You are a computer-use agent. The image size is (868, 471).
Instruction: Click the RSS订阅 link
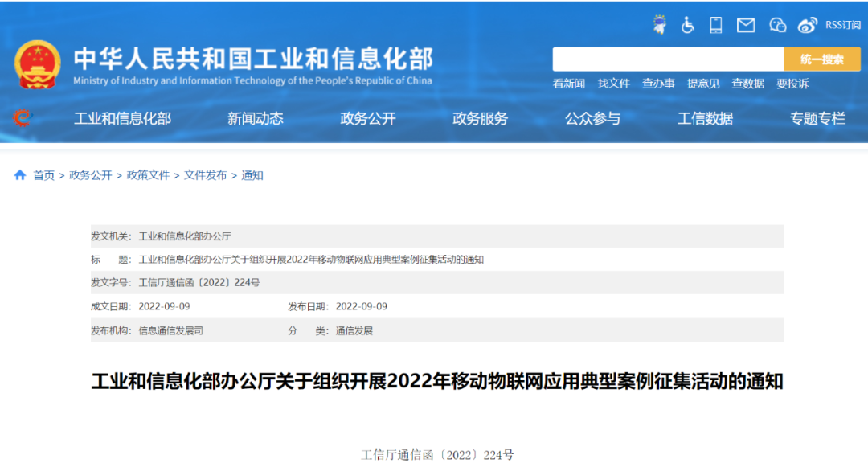(842, 25)
